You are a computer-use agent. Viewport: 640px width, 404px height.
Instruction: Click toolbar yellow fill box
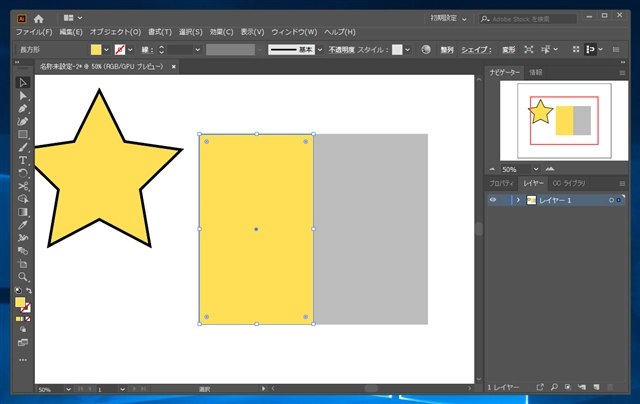click(20, 302)
